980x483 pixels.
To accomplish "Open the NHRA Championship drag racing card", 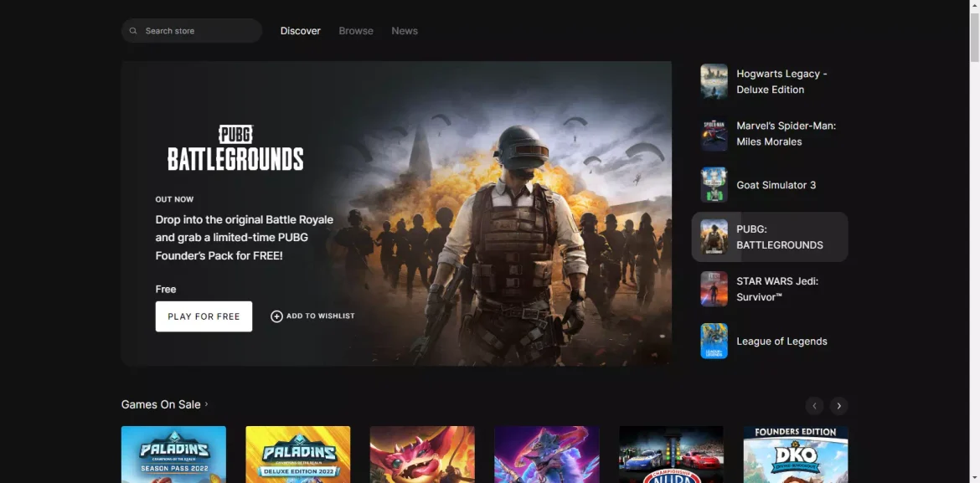I will coord(671,455).
